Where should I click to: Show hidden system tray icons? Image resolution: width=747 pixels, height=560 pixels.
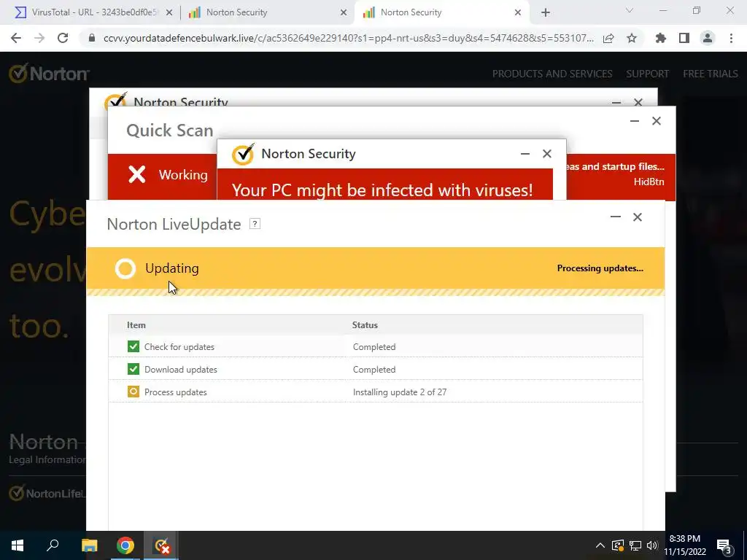coord(600,545)
